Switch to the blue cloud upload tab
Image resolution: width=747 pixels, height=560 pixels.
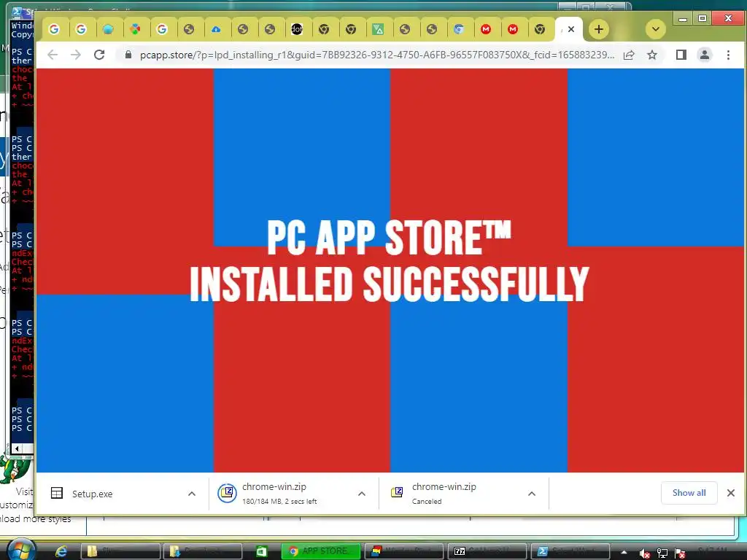[x=216, y=29]
